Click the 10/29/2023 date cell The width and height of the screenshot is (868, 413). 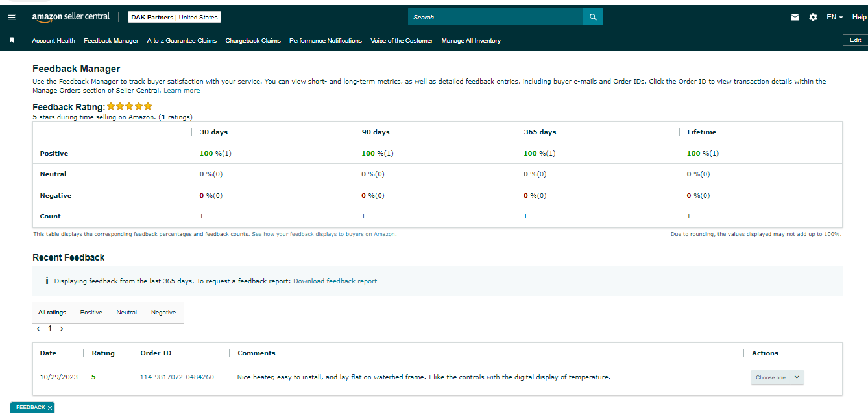[58, 377]
